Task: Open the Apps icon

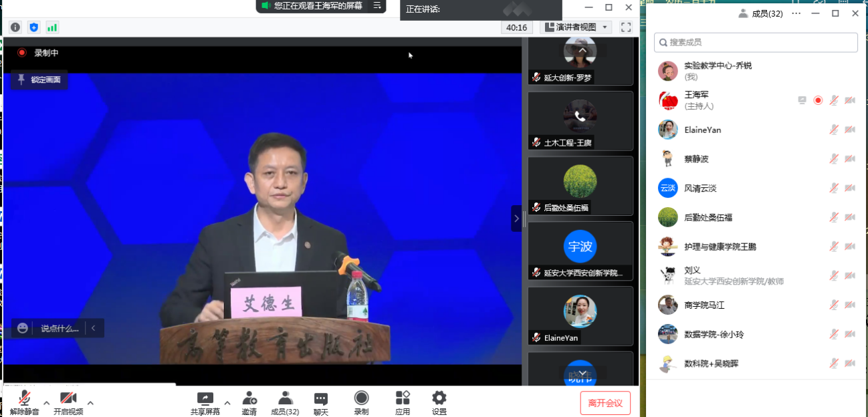Action: [x=403, y=403]
